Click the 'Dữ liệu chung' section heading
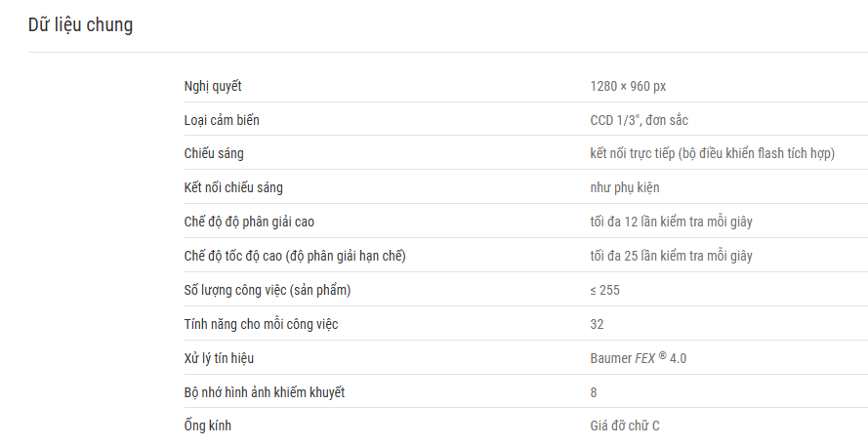 tap(80, 25)
